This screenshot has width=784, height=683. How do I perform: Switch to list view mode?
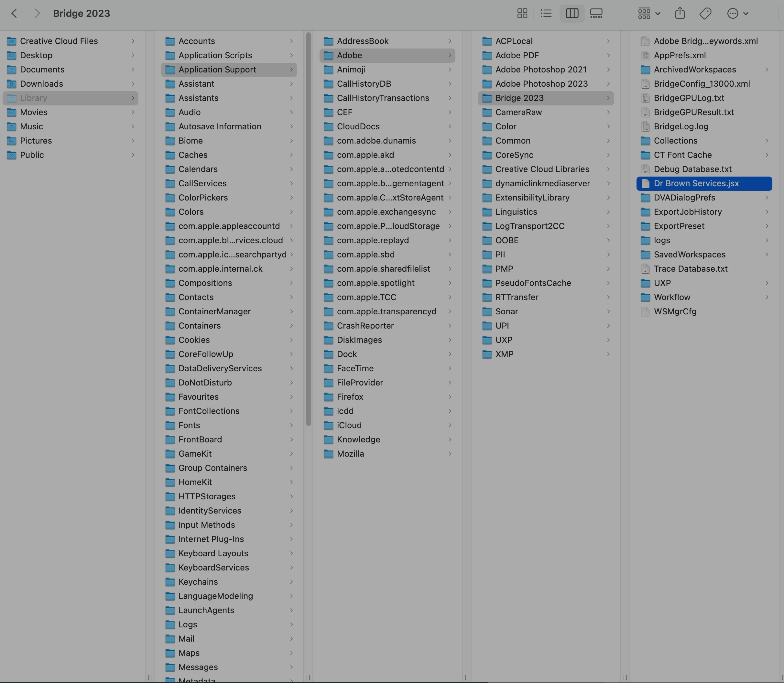coord(546,13)
